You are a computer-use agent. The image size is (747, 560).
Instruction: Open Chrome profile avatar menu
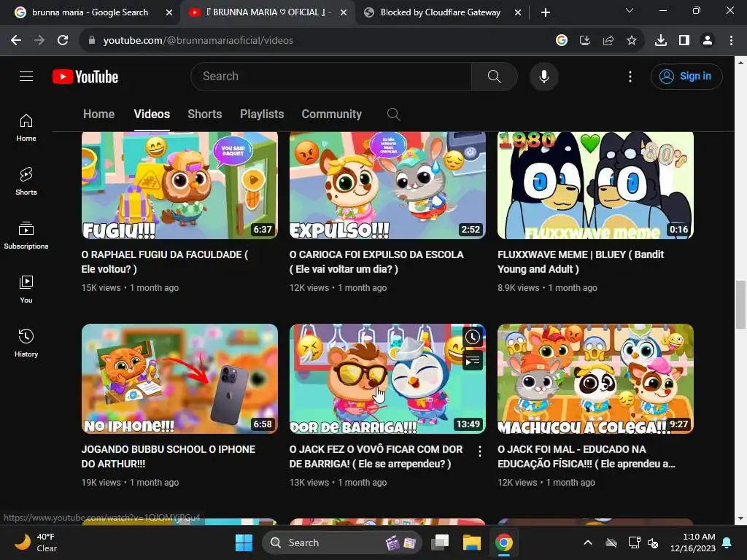[708, 41]
